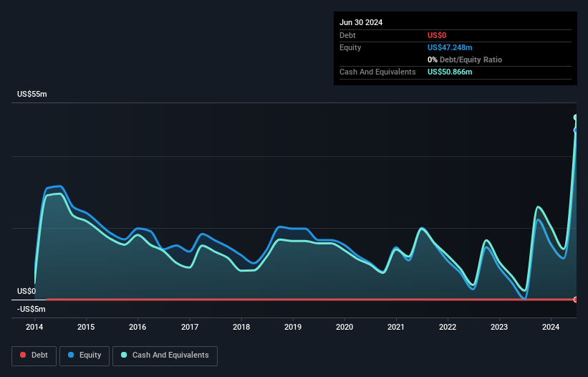The width and height of the screenshot is (588, 377).
Task: Toggle Cash And Equivalents legend button
Action: [165, 355]
